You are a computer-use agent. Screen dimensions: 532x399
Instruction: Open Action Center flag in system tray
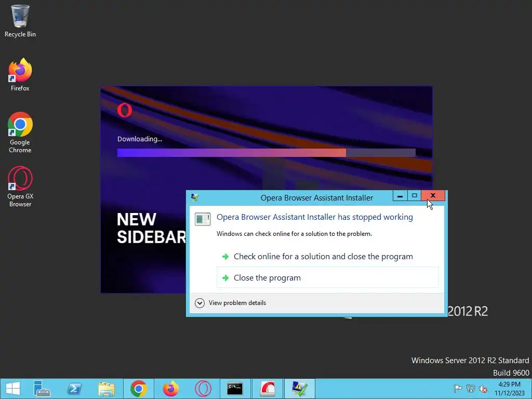pos(458,389)
